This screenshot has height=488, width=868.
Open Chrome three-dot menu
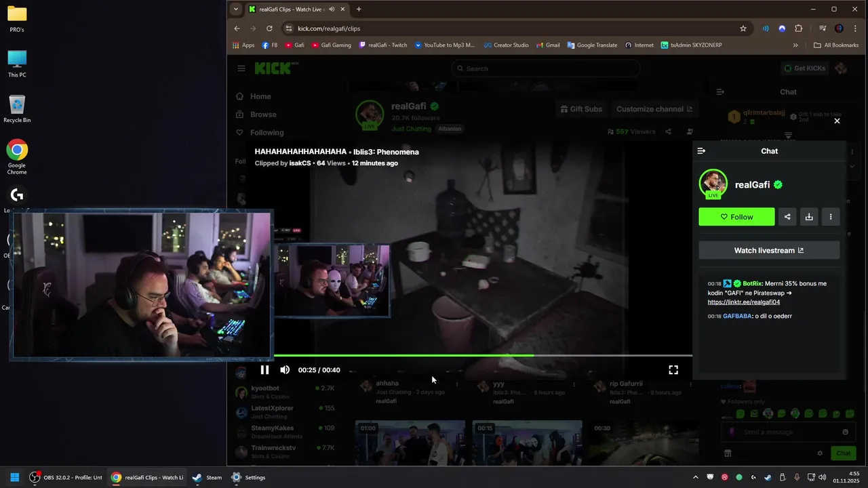855,28
